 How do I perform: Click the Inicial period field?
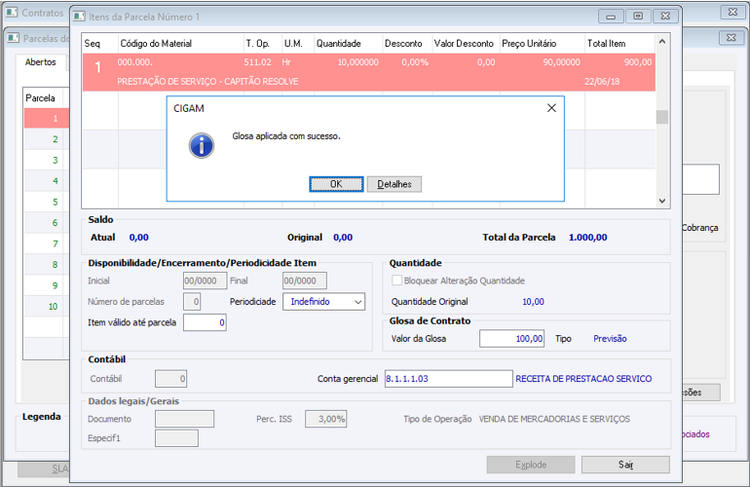[x=205, y=281]
